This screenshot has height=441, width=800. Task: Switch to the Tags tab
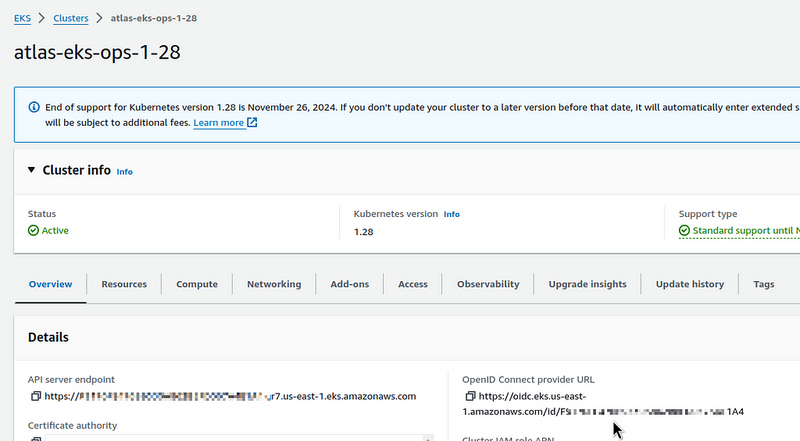pos(764,284)
